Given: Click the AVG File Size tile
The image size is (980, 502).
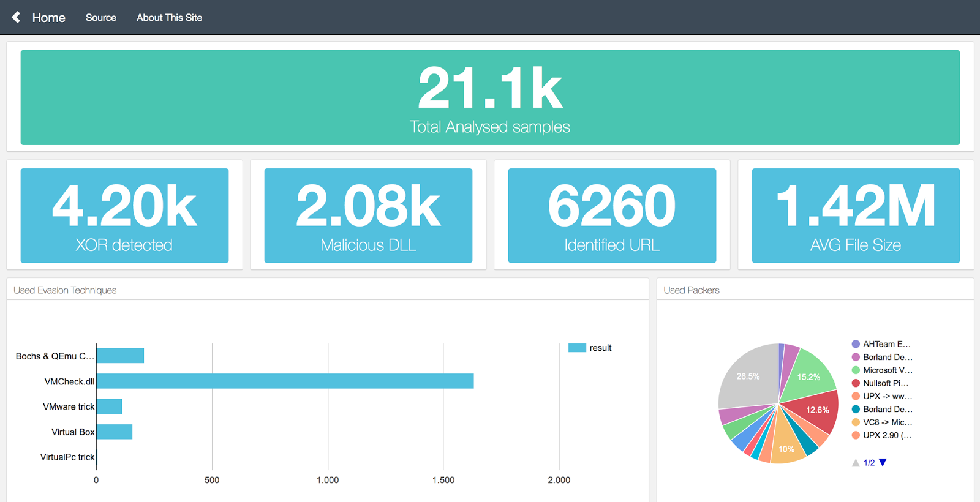Looking at the screenshot, I should (x=856, y=215).
